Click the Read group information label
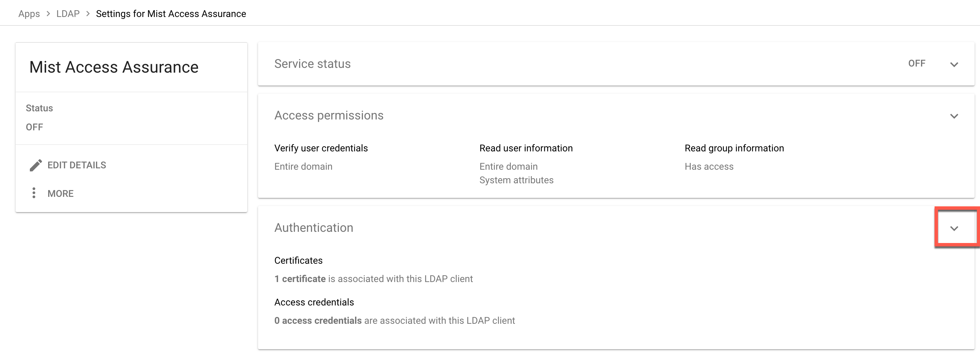This screenshot has width=980, height=355. [x=734, y=148]
